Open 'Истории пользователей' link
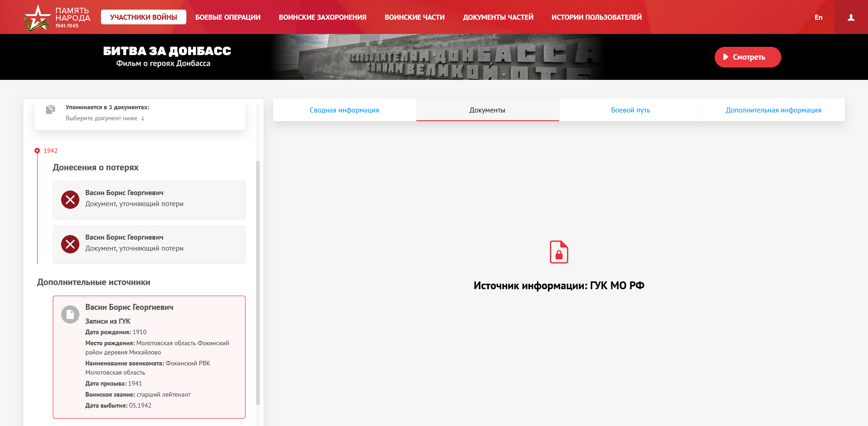This screenshot has width=868, height=426. coord(596,17)
